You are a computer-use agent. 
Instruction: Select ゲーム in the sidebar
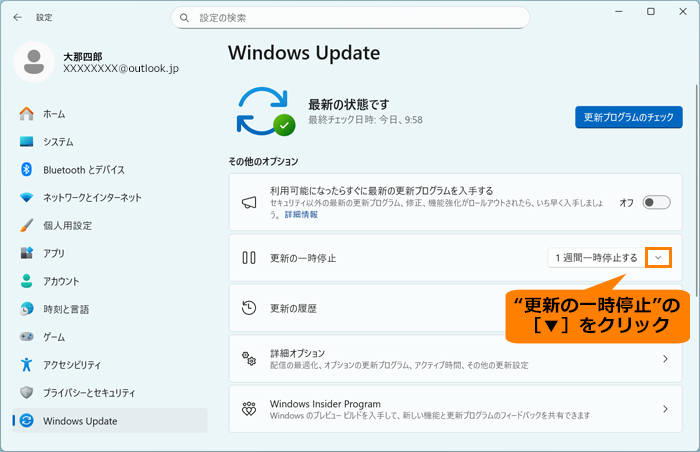(x=110, y=336)
